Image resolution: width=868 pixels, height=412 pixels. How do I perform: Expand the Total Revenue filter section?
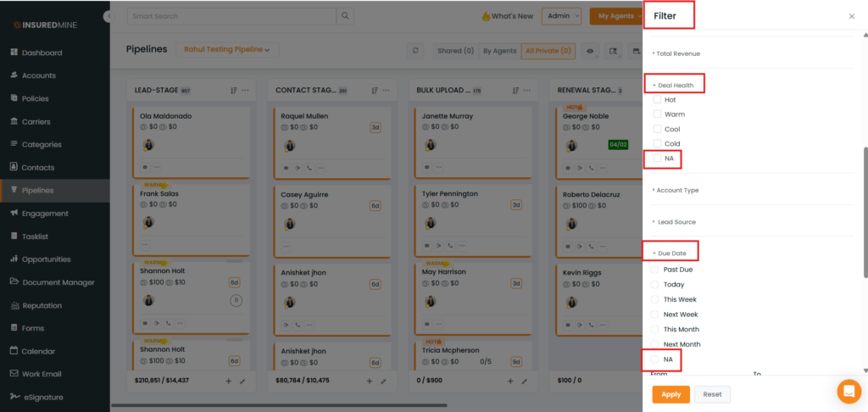(x=676, y=53)
